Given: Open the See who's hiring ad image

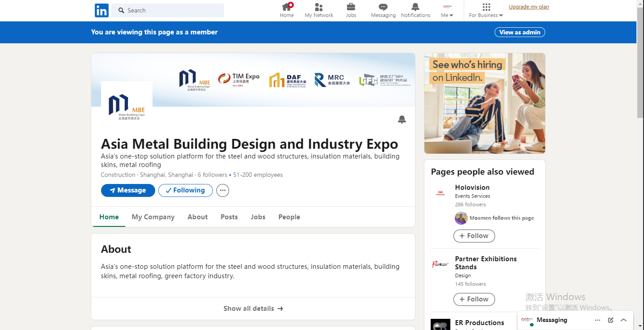Looking at the screenshot, I should click(x=485, y=103).
